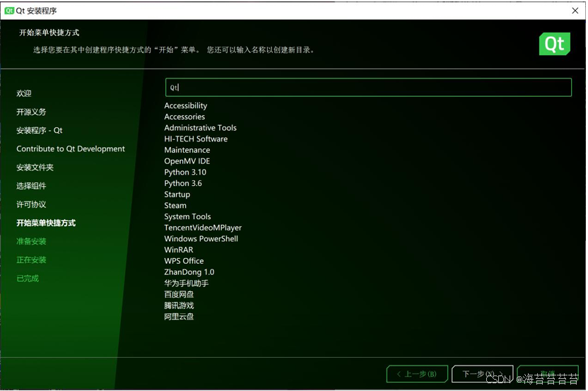This screenshot has height=391, width=588.
Task: Select the Accessibility folder entry
Action: (x=186, y=105)
